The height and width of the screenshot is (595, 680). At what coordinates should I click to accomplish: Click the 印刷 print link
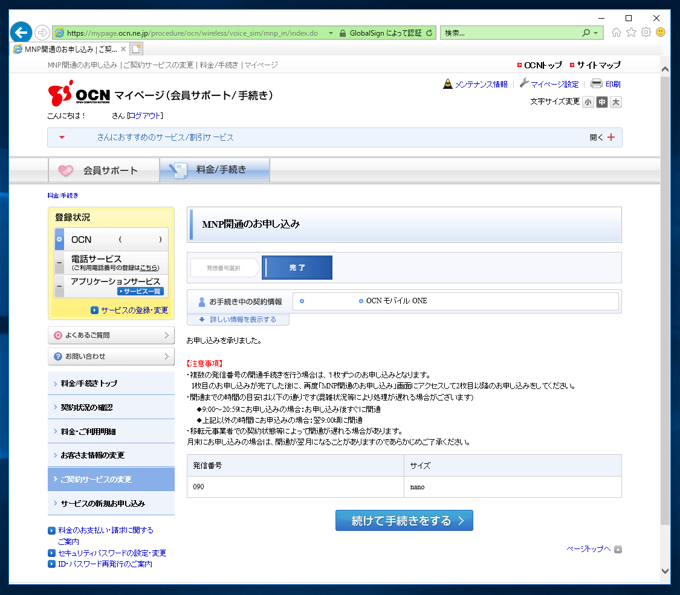tap(613, 84)
